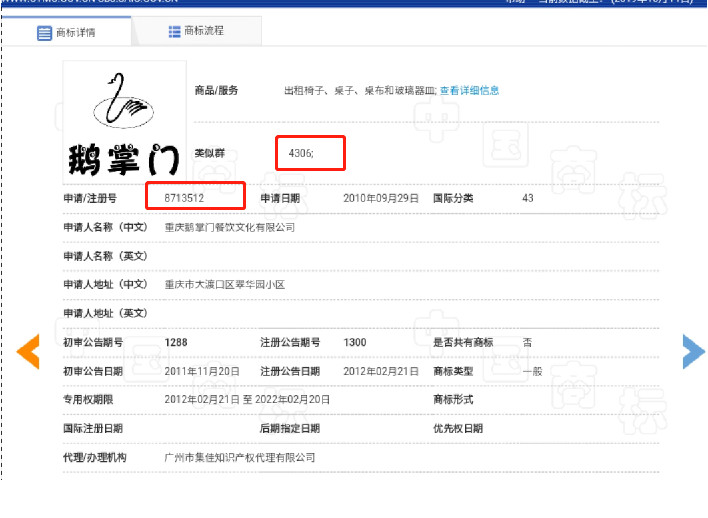The height and width of the screenshot is (518, 708).
Task: Click the shared trademark value 否
Action: pos(527,342)
